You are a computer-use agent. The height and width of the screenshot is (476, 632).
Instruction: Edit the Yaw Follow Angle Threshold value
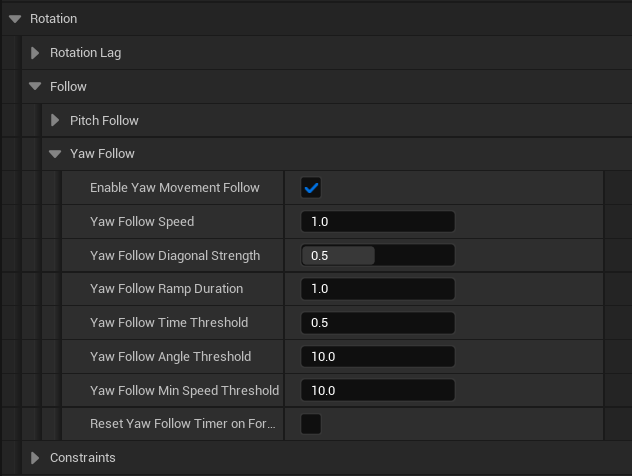pos(378,357)
